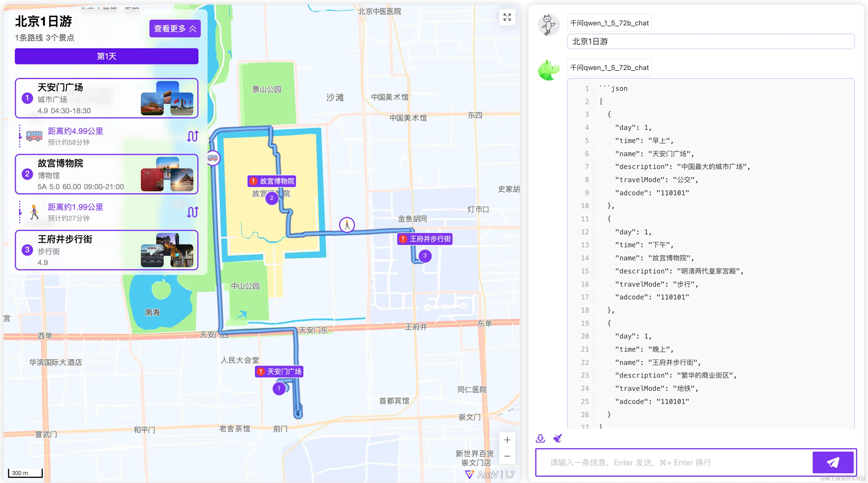The image size is (868, 483).
Task: Click the green dinosaur bot avatar
Action: 548,70
